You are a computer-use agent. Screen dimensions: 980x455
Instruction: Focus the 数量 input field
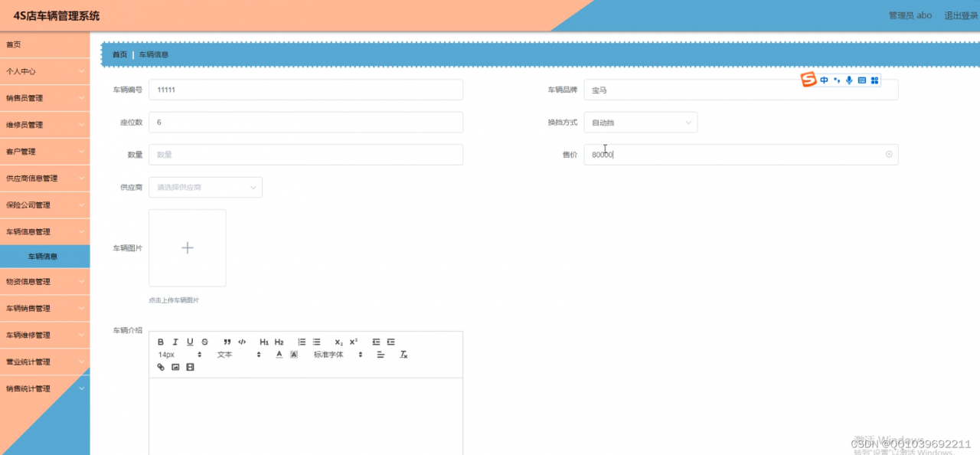pyautogui.click(x=305, y=155)
